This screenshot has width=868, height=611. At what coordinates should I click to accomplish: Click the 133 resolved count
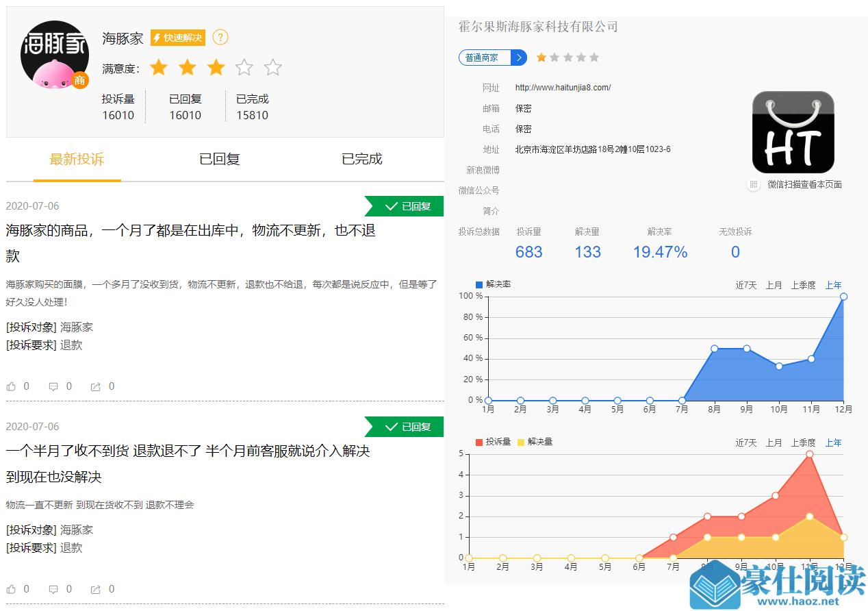(587, 252)
